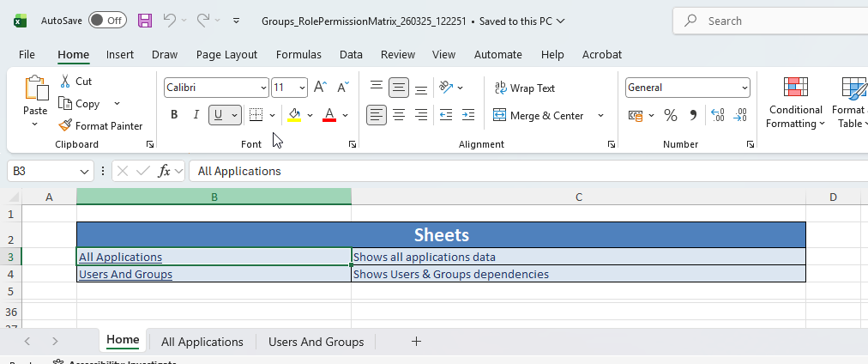Add a new sheet with plus icon
Image resolution: width=868 pixels, height=364 pixels.
coord(416,342)
